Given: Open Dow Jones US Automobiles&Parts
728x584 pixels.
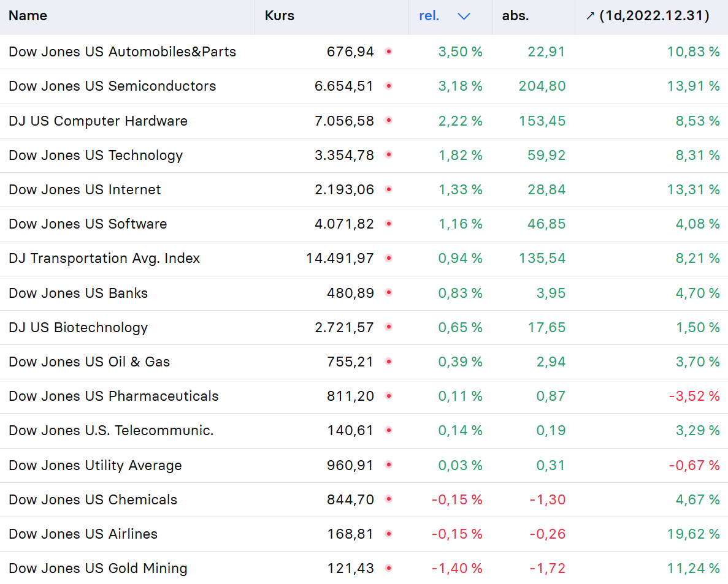Looking at the screenshot, I should pyautogui.click(x=123, y=51).
